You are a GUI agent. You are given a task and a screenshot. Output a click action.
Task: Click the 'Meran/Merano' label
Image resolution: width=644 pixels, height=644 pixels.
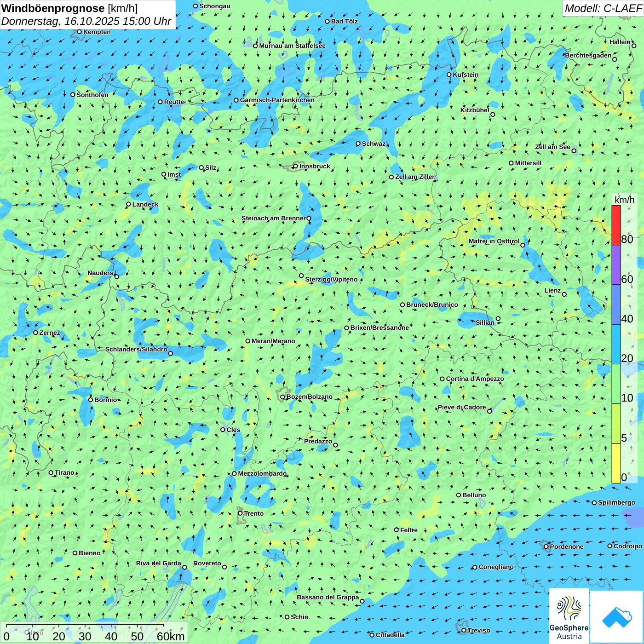[273, 341]
